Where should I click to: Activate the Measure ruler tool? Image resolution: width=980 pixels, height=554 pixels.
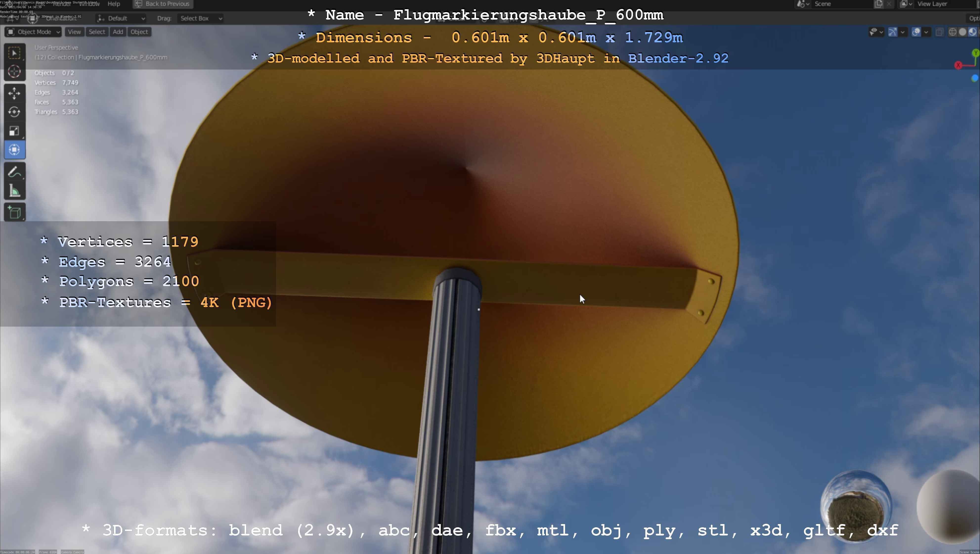click(14, 191)
